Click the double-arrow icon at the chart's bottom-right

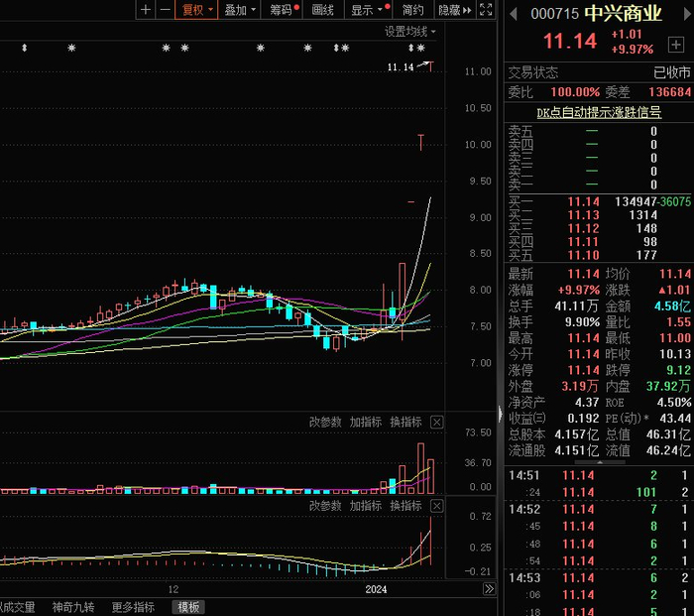(489, 589)
